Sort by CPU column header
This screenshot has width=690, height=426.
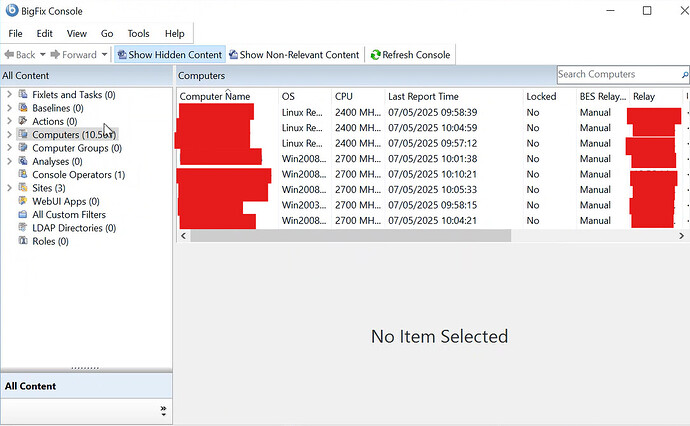coord(358,96)
